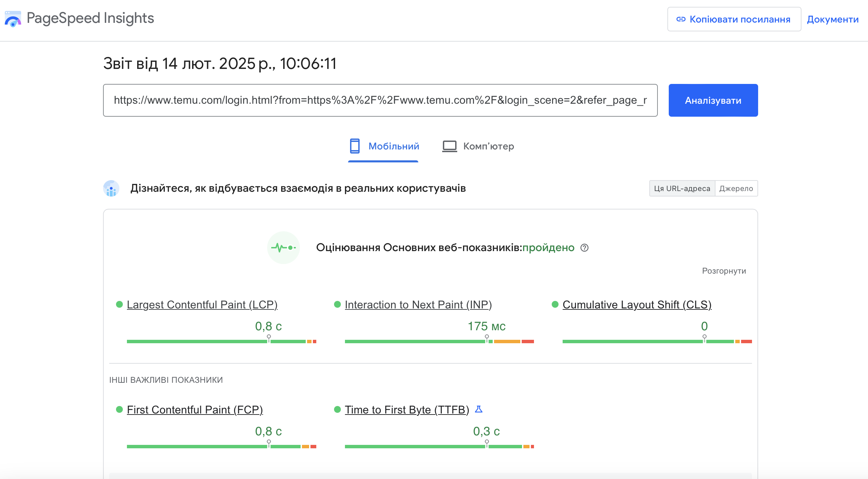Screen dimensions: 868x479
Task: Click the help question mark icon
Action: click(584, 248)
